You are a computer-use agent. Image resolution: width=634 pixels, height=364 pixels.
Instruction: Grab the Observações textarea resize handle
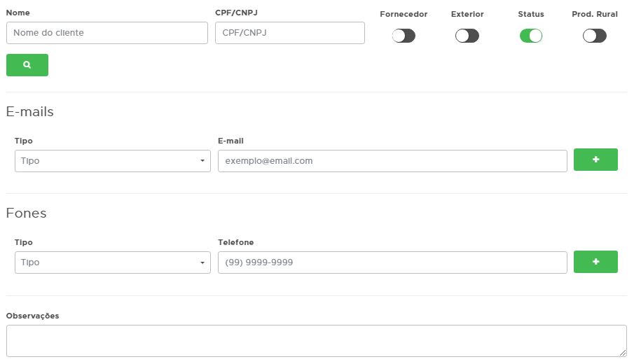tap(623, 353)
